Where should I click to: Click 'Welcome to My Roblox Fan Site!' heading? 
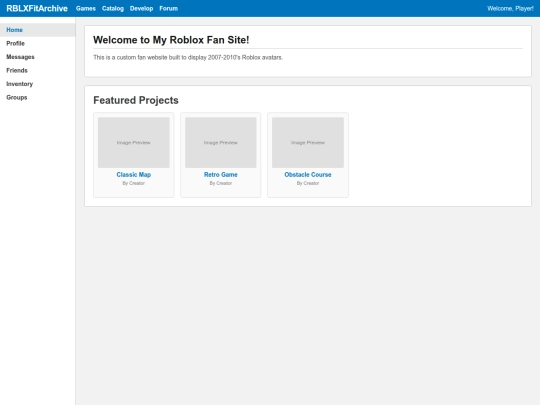point(171,40)
